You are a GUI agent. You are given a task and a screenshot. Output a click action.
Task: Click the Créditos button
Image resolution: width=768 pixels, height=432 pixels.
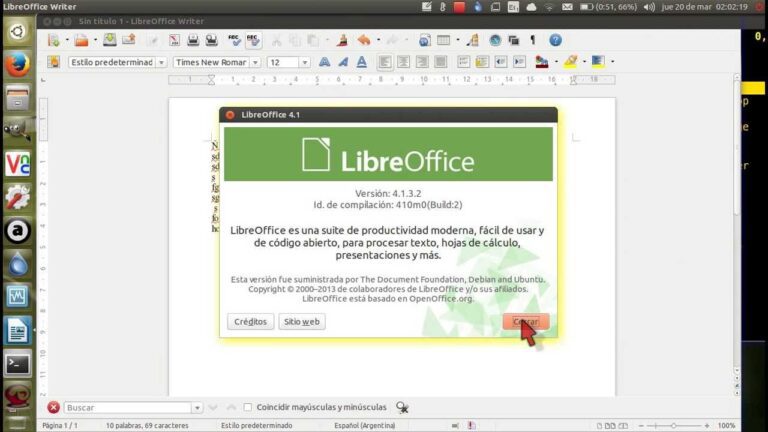pos(250,321)
